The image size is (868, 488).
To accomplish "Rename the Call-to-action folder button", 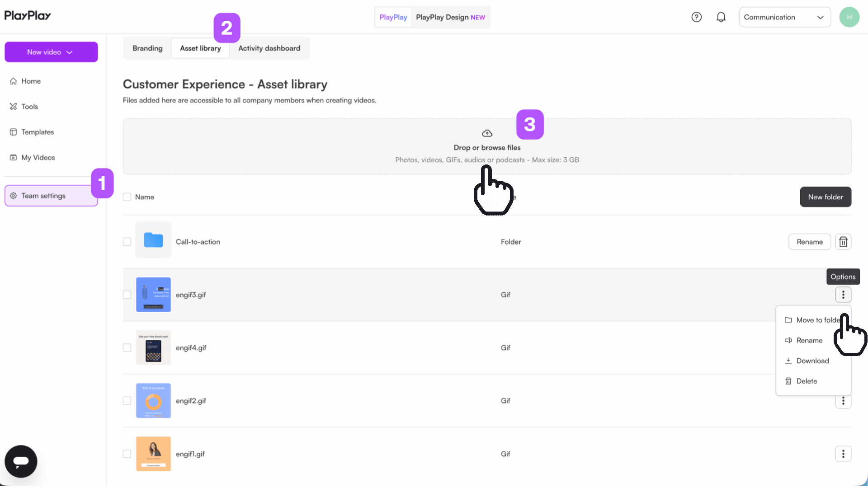I will 810,242.
